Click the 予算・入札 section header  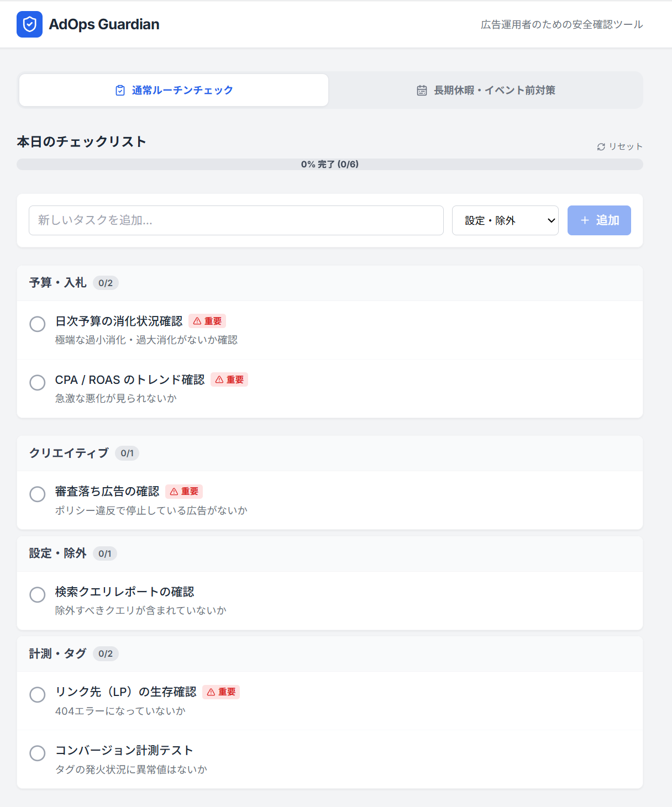coord(330,283)
